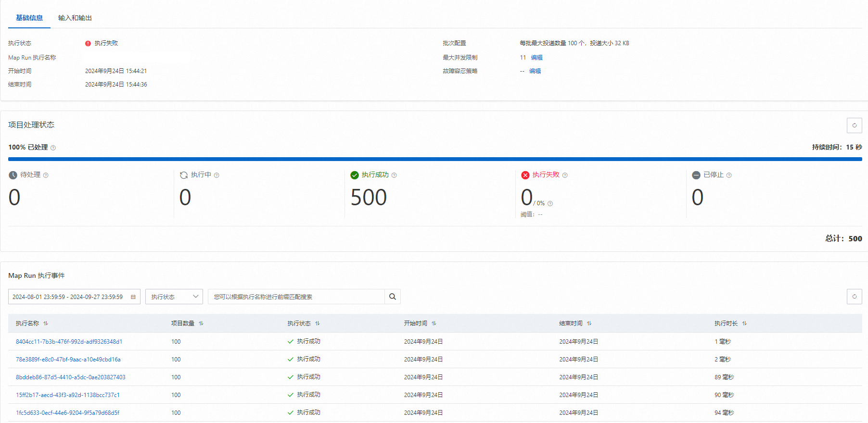Sort table by 执行名称 column
This screenshot has width=868, height=423.
pyautogui.click(x=46, y=323)
